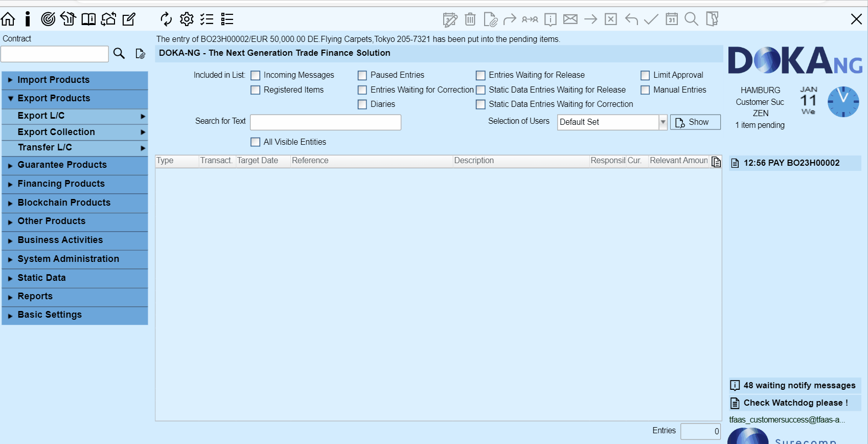This screenshot has height=444, width=868.
Task: Click the Search for Text field
Action: [x=326, y=122]
